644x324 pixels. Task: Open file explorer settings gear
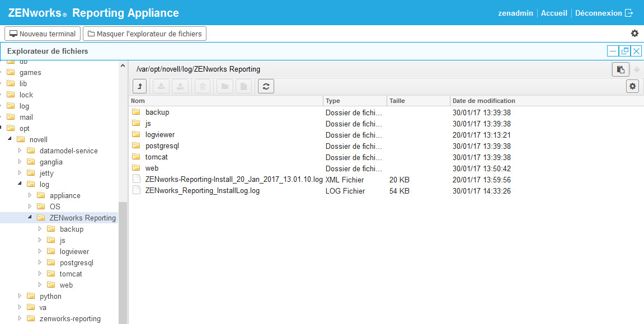(632, 86)
